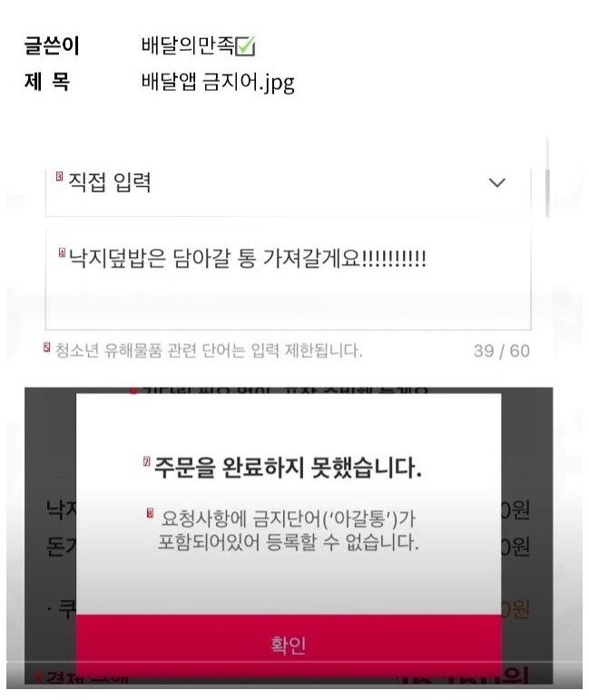Click the red marker 8 before 요청사항에
Viewport: 589px width, 700px height.
pyautogui.click(x=150, y=514)
